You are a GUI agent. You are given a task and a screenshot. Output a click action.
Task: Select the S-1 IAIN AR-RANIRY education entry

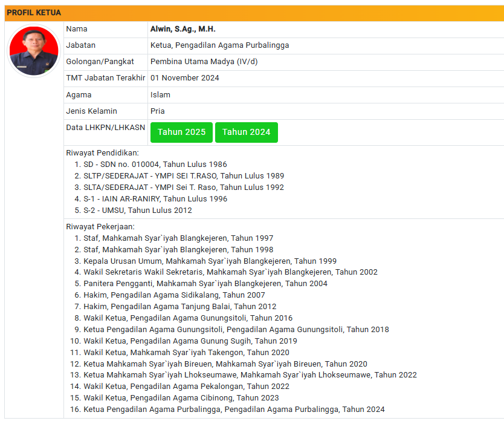(155, 199)
